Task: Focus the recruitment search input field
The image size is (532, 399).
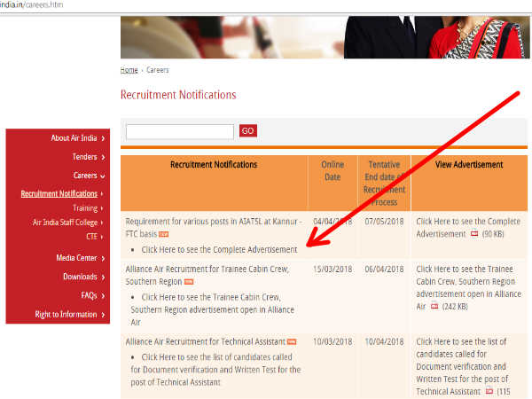Action: pyautogui.click(x=180, y=131)
